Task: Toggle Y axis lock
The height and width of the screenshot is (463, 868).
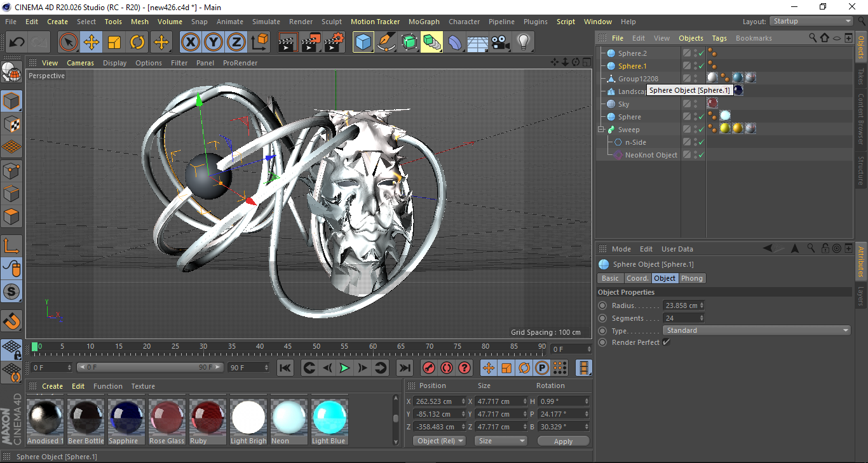Action: tap(214, 43)
